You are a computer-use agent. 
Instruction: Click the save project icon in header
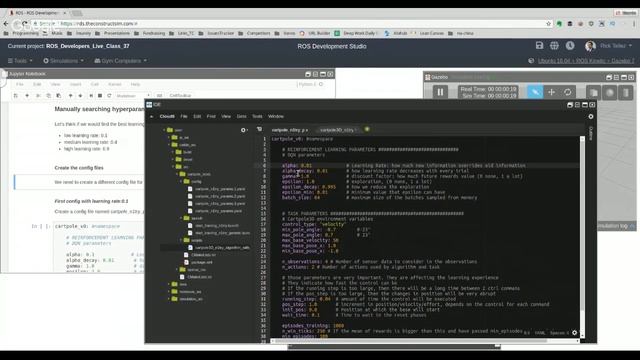(539, 46)
